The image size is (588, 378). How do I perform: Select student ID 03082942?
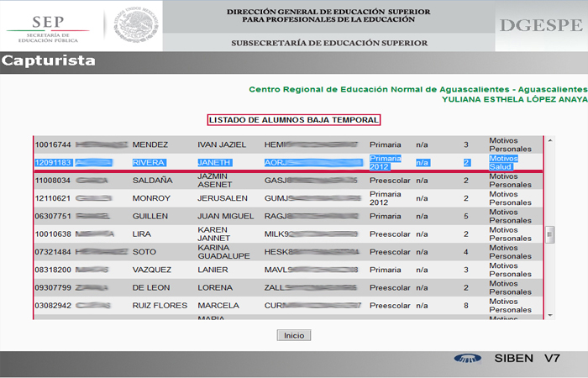click(x=53, y=306)
